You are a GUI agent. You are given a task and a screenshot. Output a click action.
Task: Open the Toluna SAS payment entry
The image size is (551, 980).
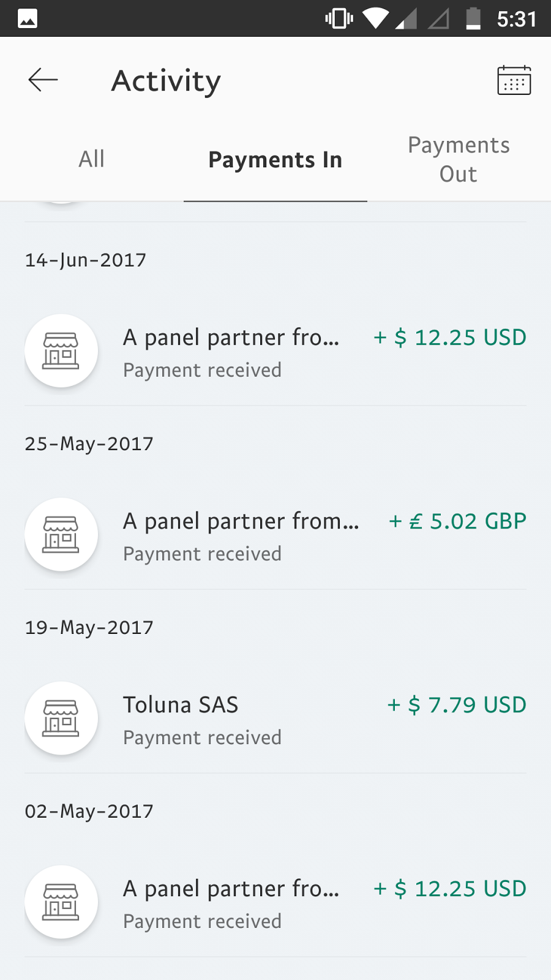click(x=181, y=705)
